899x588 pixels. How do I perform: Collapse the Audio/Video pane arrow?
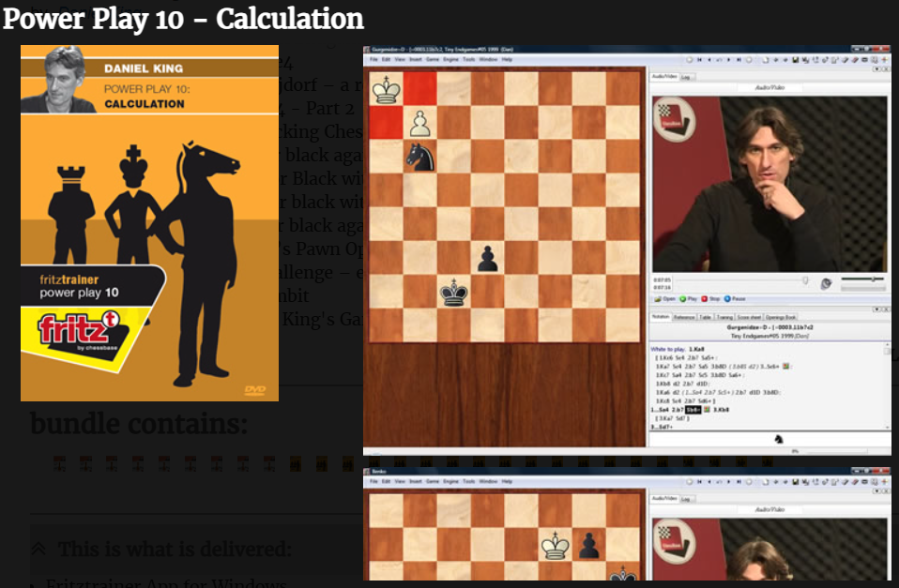pyautogui.click(x=877, y=69)
